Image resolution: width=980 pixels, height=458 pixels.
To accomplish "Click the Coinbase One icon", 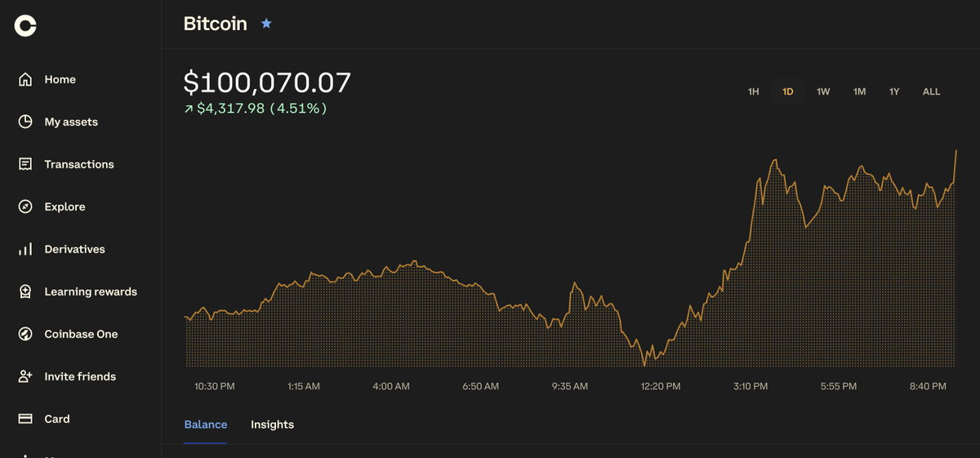I will tap(25, 334).
